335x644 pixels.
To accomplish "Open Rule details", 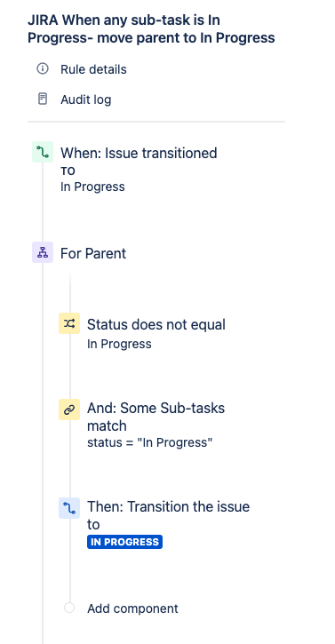I will point(93,69).
